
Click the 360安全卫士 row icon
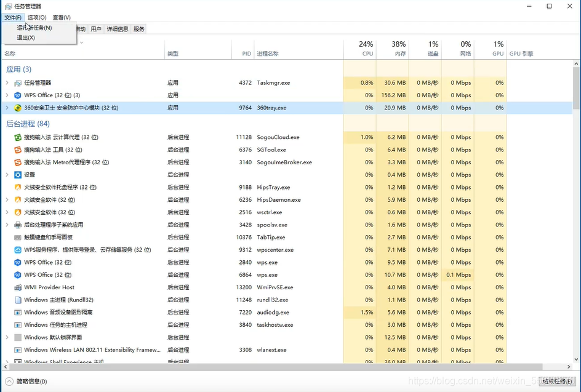pos(18,108)
